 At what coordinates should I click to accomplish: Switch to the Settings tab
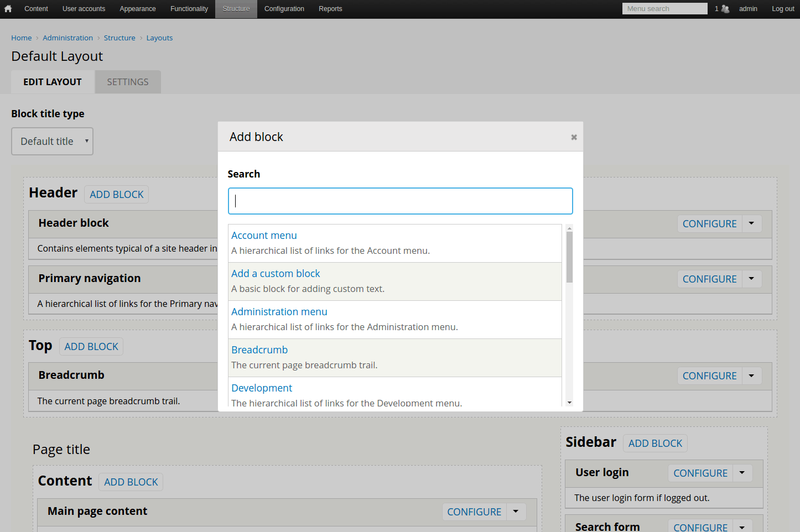(128, 82)
